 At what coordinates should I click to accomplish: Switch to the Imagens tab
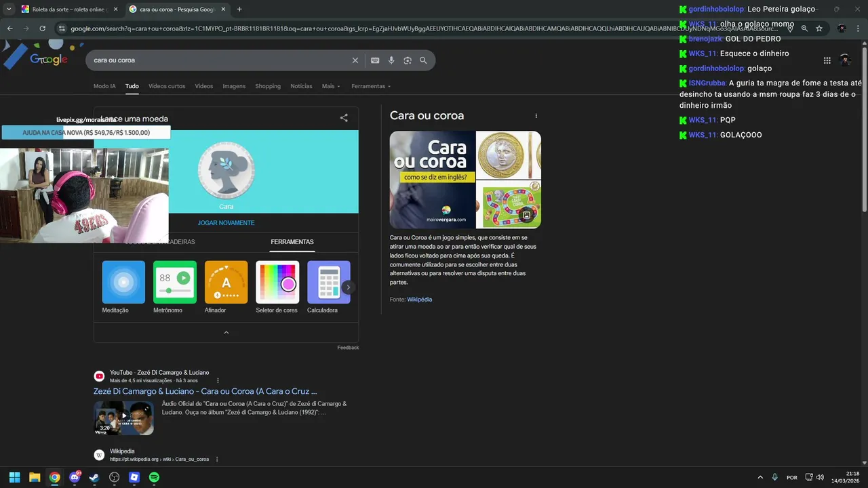(x=234, y=86)
